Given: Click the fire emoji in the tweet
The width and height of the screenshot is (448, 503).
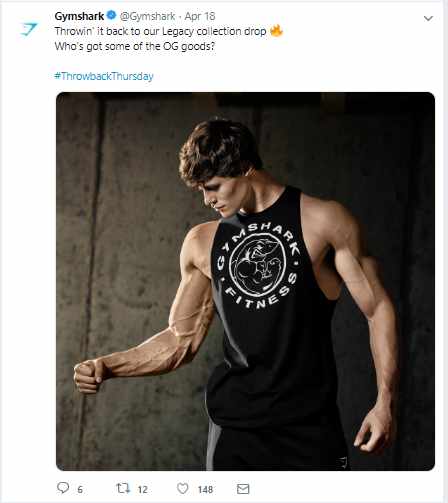Looking at the screenshot, I should 276,31.
